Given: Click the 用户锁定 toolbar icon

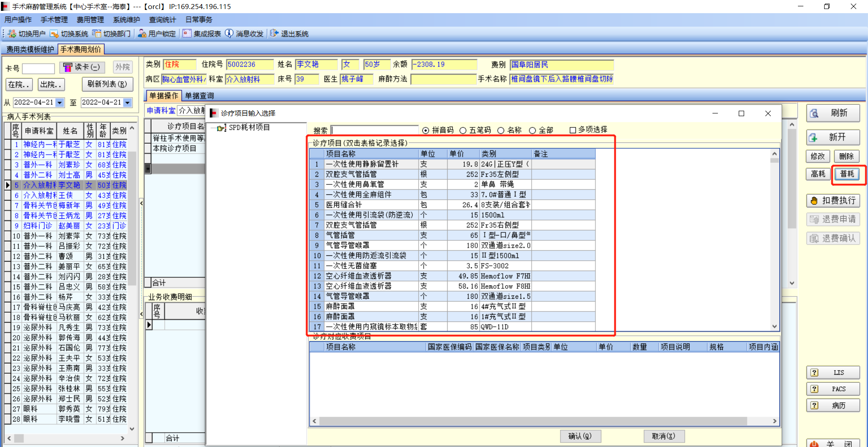Looking at the screenshot, I should [x=142, y=34].
